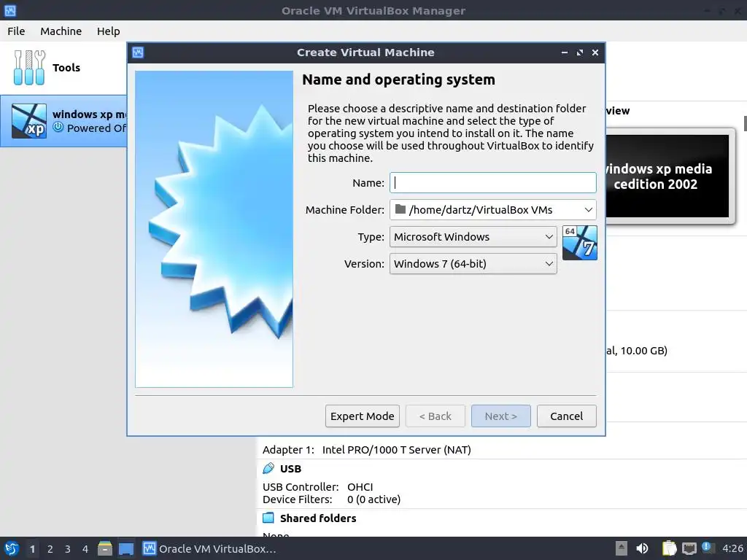
Task: Switch to workspace 2
Action: point(50,549)
